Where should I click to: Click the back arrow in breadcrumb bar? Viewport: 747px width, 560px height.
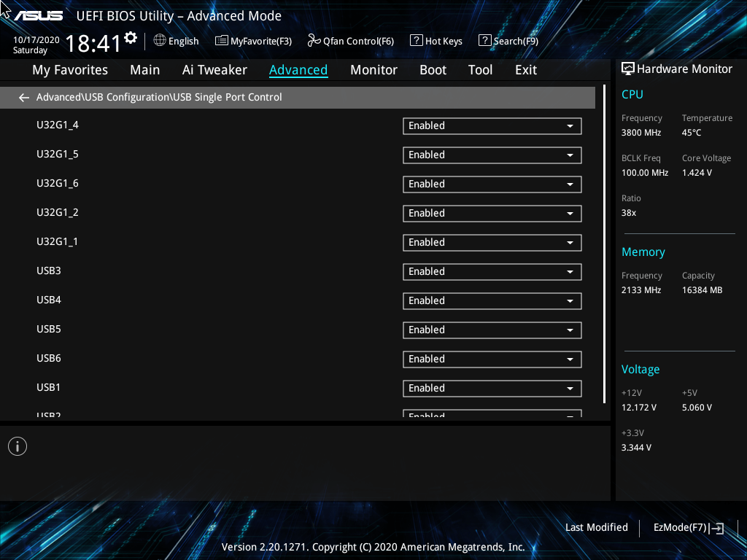pos(24,98)
